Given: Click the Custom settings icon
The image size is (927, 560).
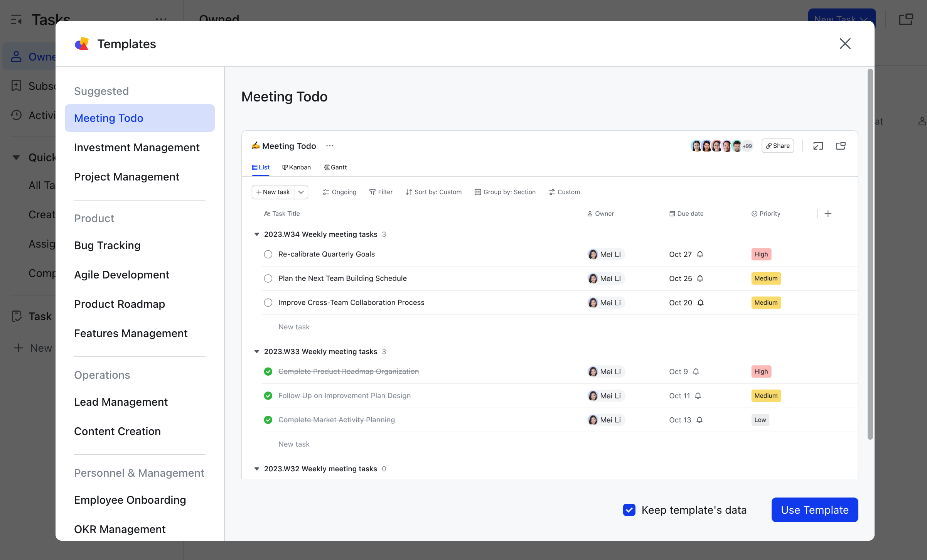Looking at the screenshot, I should (552, 192).
